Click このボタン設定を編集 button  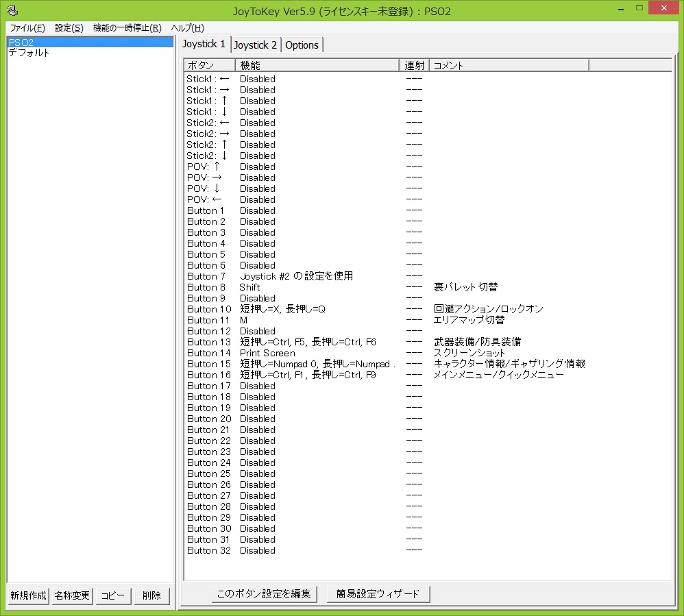tap(264, 594)
